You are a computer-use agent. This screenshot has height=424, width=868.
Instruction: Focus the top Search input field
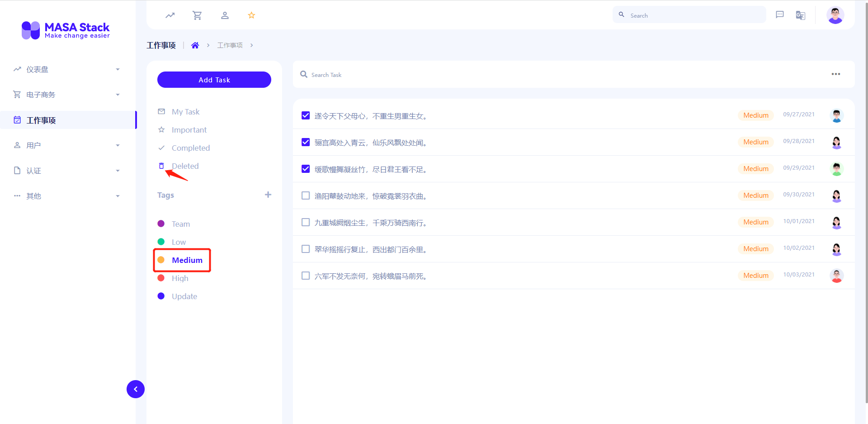click(689, 15)
